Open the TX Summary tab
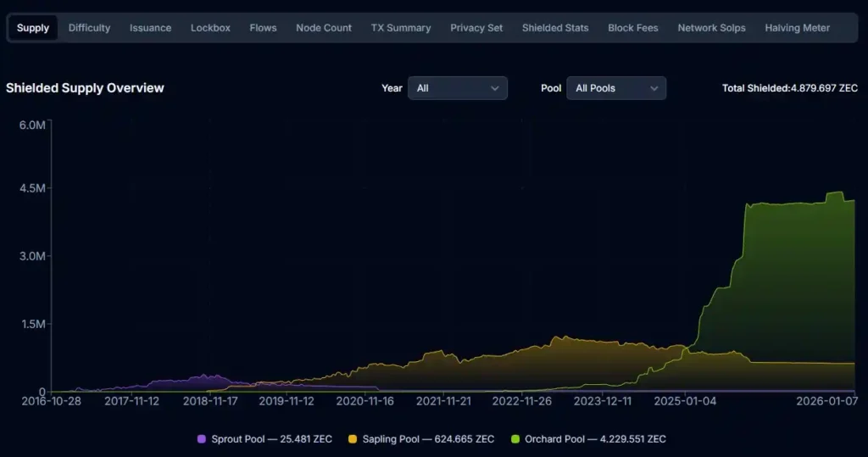 click(401, 28)
